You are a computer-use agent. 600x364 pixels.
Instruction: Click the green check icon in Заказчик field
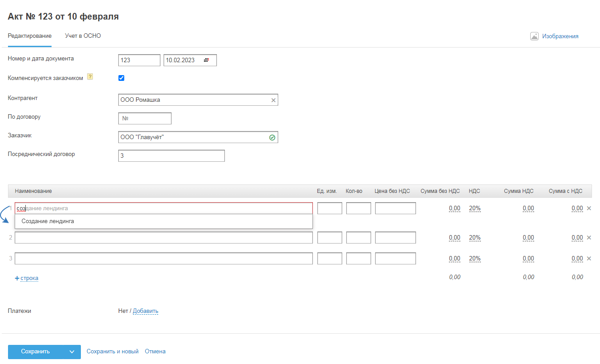tap(272, 138)
